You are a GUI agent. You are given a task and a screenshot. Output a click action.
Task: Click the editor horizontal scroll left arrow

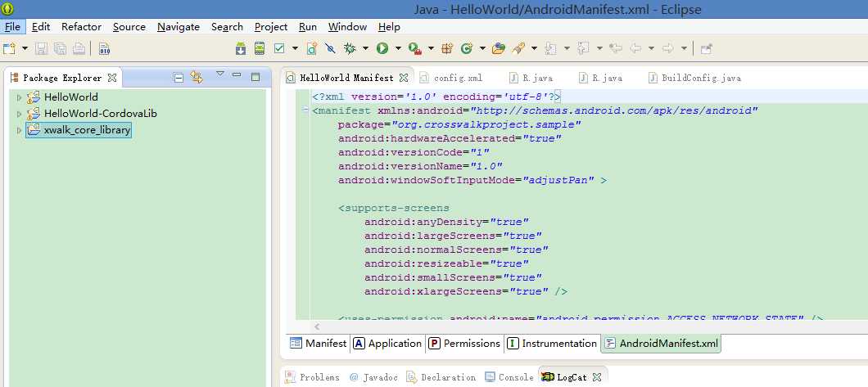coord(317,327)
